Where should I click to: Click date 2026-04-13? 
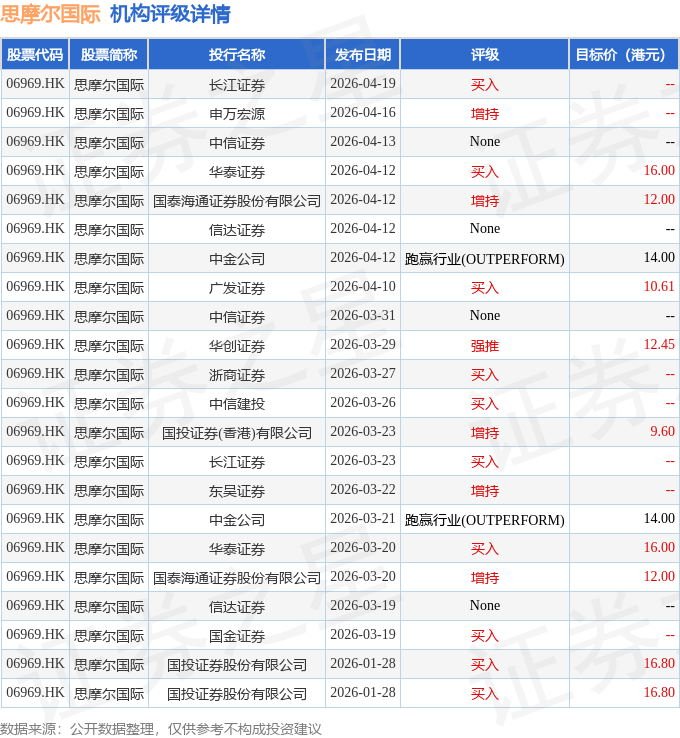[x=363, y=142]
